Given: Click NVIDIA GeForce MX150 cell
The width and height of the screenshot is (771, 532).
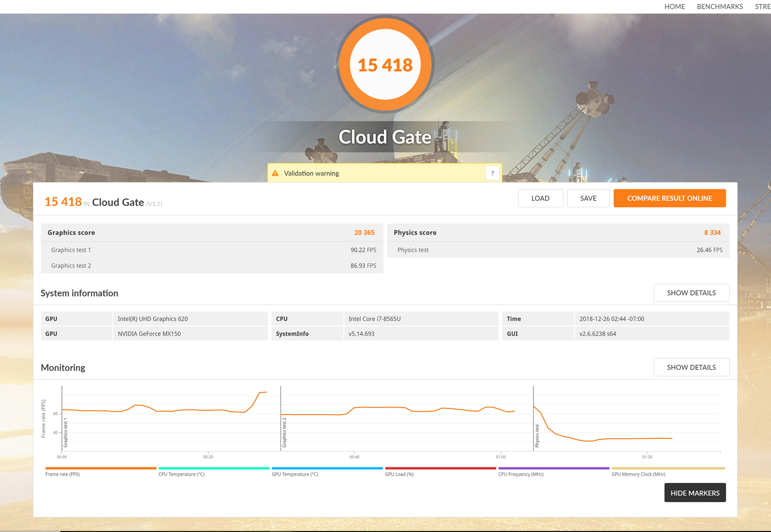Looking at the screenshot, I should 190,334.
